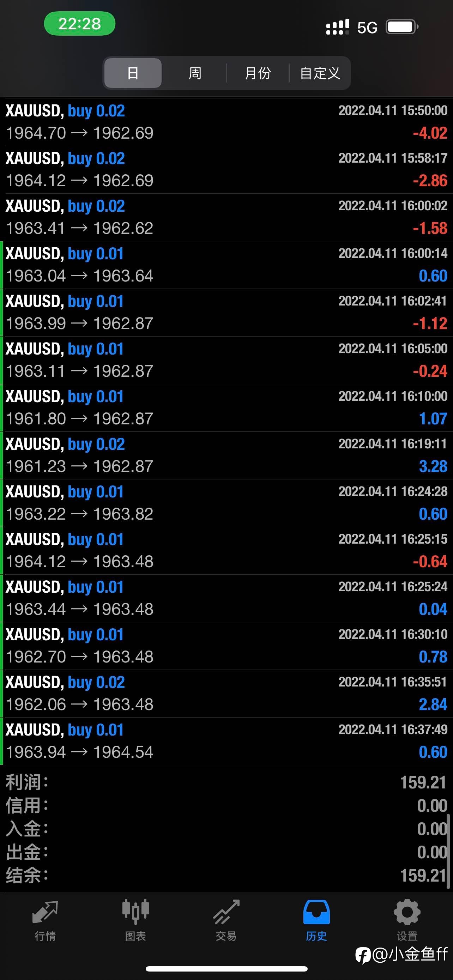453x980 pixels.
Task: Tap the battery status icon
Action: click(402, 27)
